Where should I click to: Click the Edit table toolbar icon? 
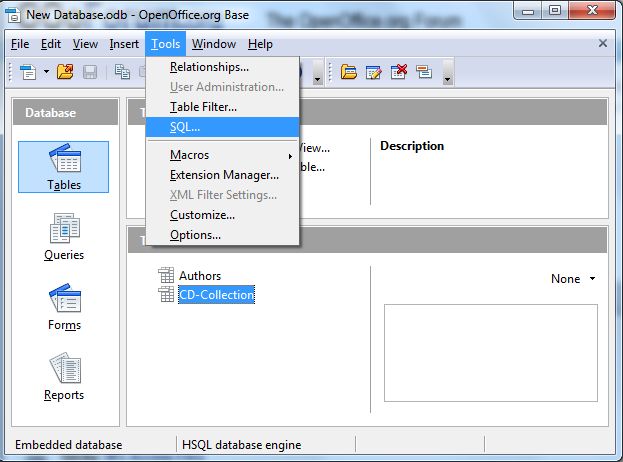click(373, 72)
